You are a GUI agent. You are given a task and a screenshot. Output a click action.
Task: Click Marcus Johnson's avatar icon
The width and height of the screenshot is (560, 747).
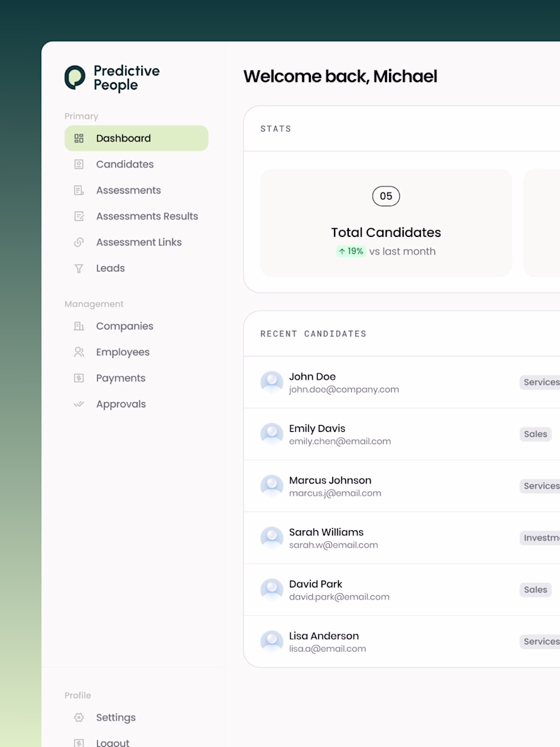point(272,486)
